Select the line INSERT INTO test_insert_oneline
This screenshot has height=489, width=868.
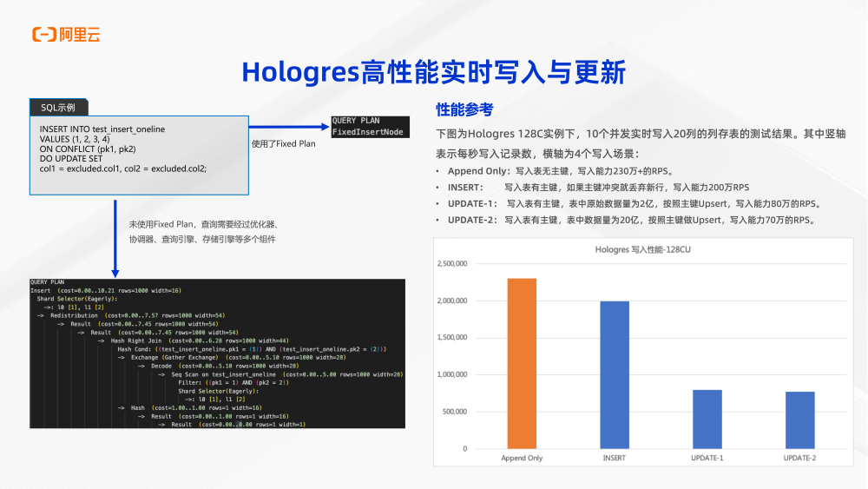102,129
